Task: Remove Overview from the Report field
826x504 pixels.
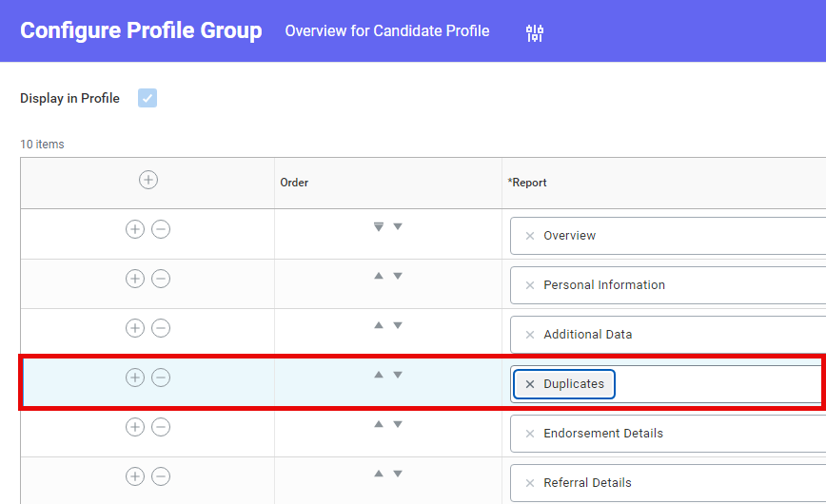Action: click(x=531, y=236)
